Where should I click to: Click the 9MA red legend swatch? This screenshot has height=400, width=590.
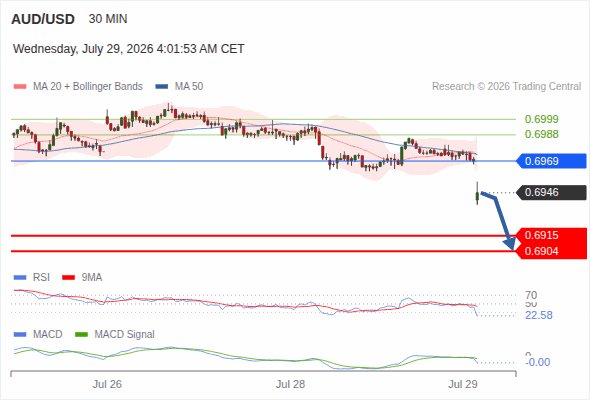point(68,278)
